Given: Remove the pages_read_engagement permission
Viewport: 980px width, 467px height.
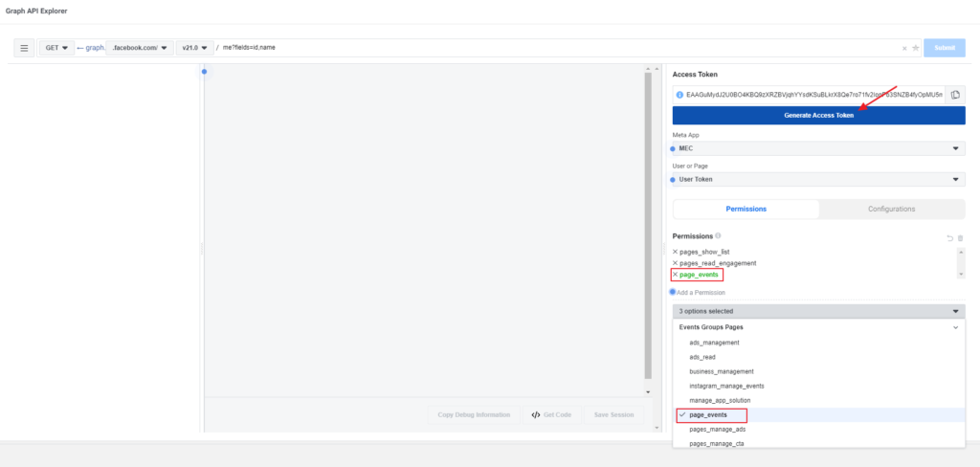Looking at the screenshot, I should (x=675, y=263).
